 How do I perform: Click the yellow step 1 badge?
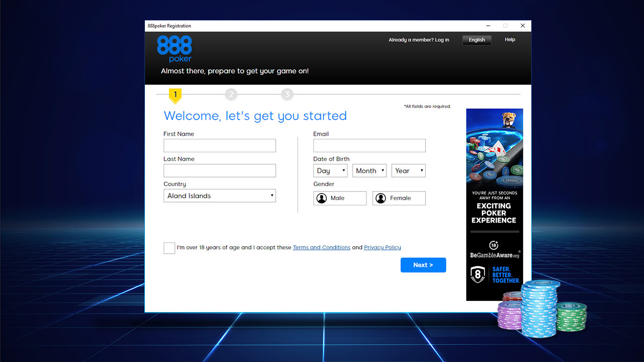pos(175,94)
